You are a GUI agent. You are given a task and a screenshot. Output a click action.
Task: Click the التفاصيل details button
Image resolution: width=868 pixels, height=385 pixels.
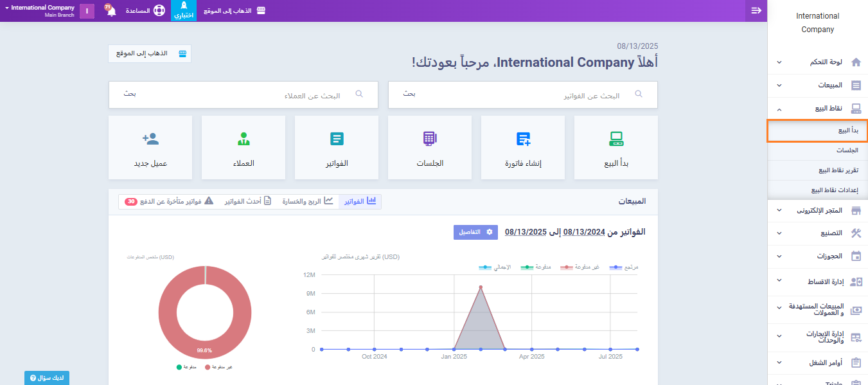(x=475, y=232)
